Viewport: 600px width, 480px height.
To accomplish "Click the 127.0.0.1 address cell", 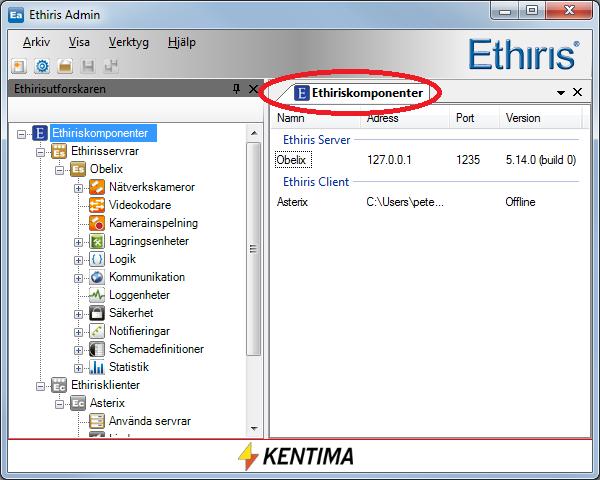I will coord(389,160).
